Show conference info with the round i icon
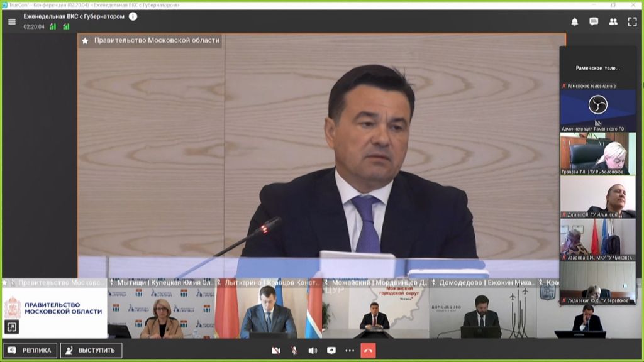Viewport: 644px width, 362px height. pos(133,16)
